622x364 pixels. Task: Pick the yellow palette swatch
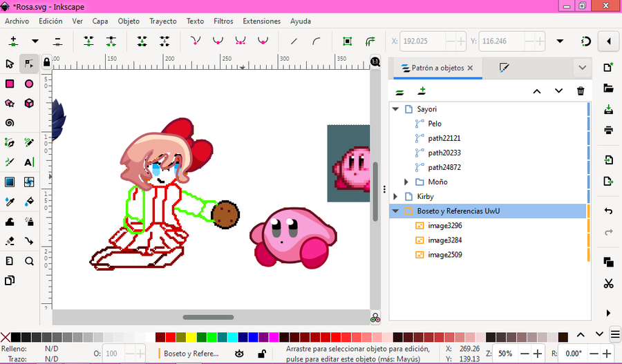coord(191,338)
